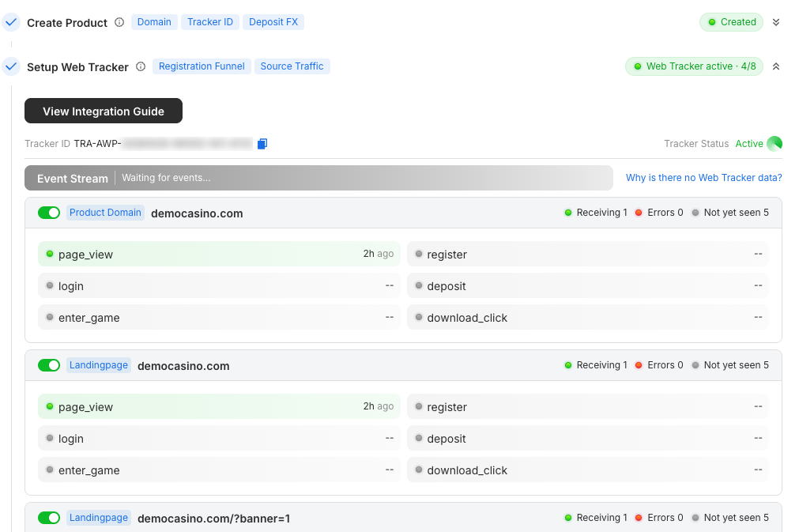Screen dimensions: 799x532
Task: Click Receiving 1 in first Landingpage header
Action: pyautogui.click(x=596, y=365)
